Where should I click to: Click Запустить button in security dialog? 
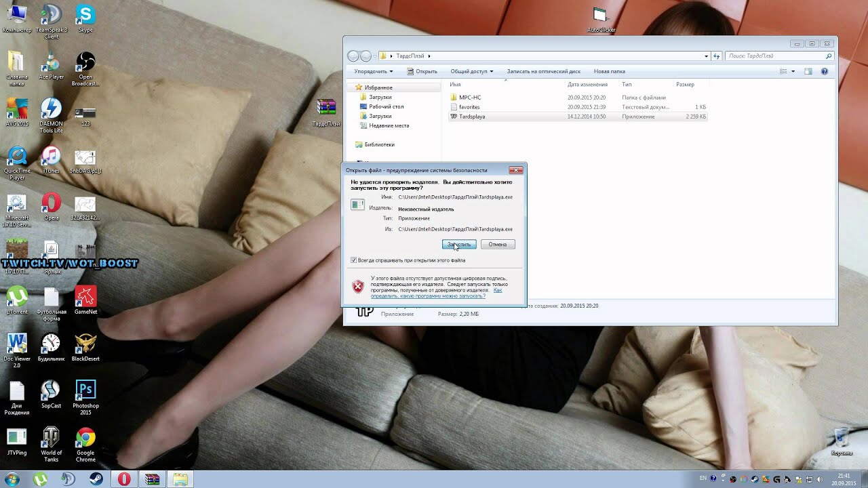[459, 244]
